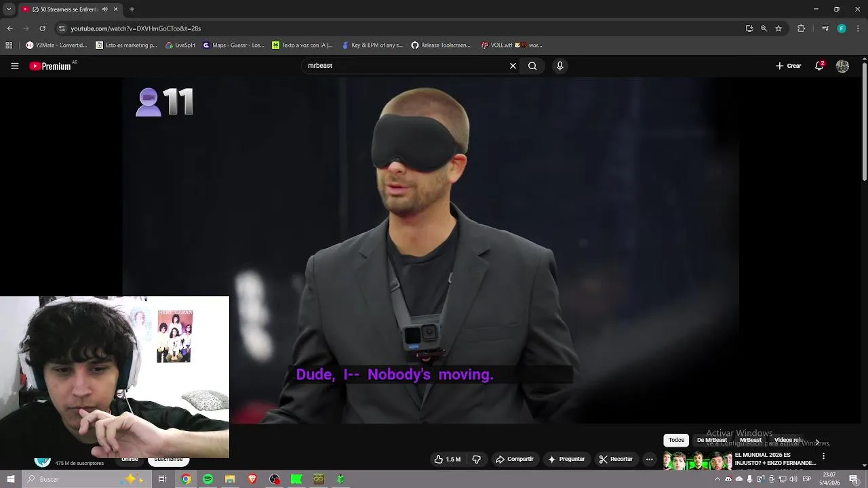The height and width of the screenshot is (488, 868).
Task: Open Task View on taskbar
Action: [163, 479]
